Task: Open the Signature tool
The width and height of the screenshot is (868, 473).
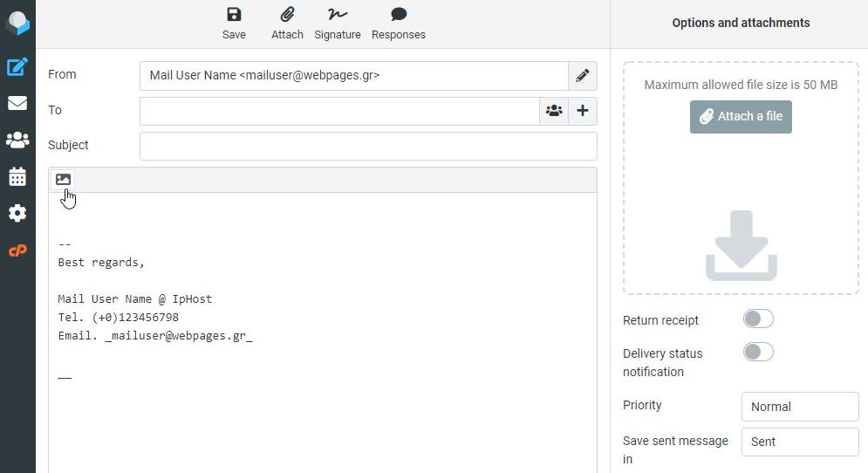Action: click(338, 23)
